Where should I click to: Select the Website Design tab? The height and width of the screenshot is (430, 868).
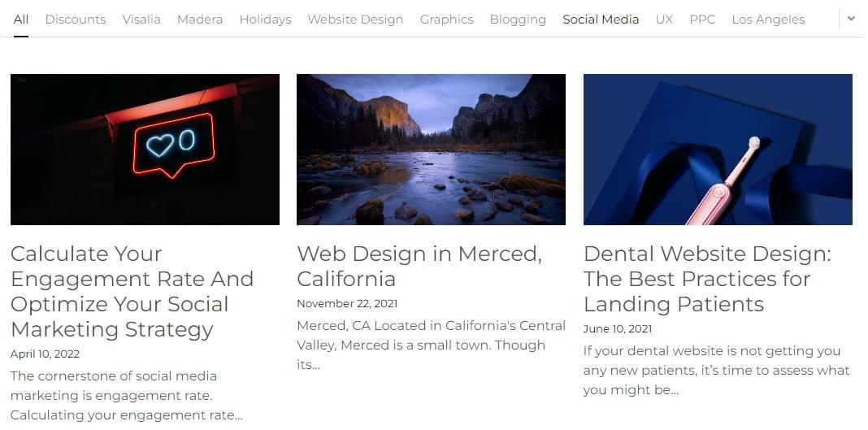(x=355, y=20)
